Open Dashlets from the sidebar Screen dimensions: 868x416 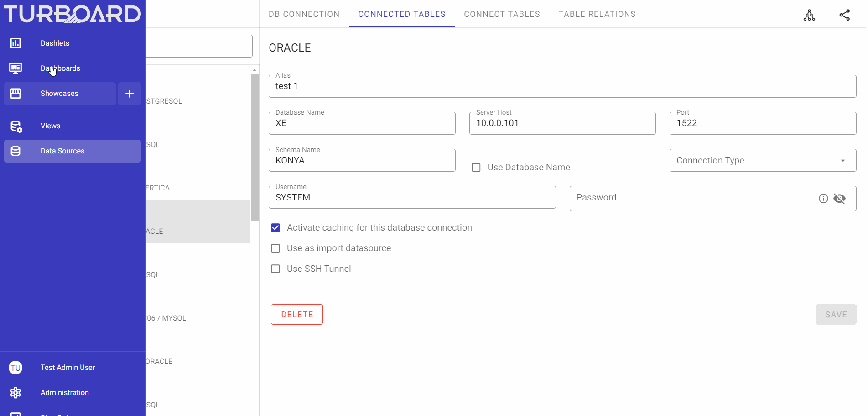tap(73, 43)
